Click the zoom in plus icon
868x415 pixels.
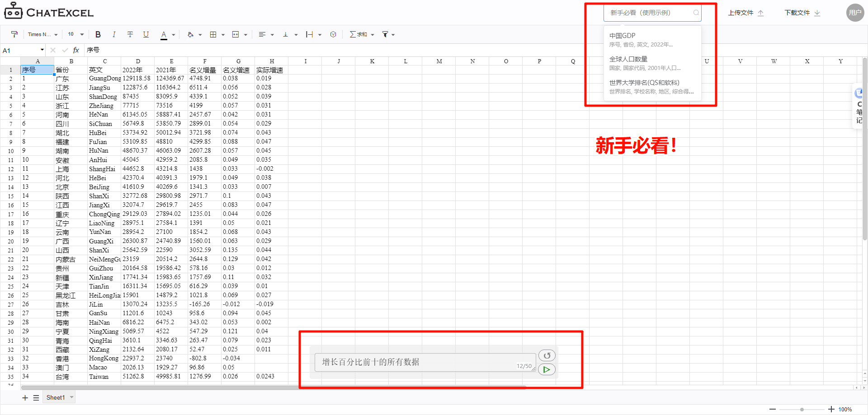tap(831, 409)
